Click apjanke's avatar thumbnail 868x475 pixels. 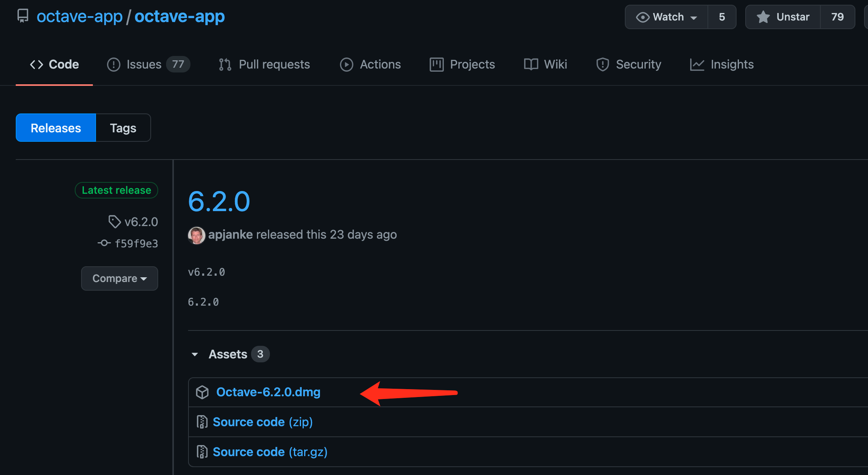[x=196, y=235]
